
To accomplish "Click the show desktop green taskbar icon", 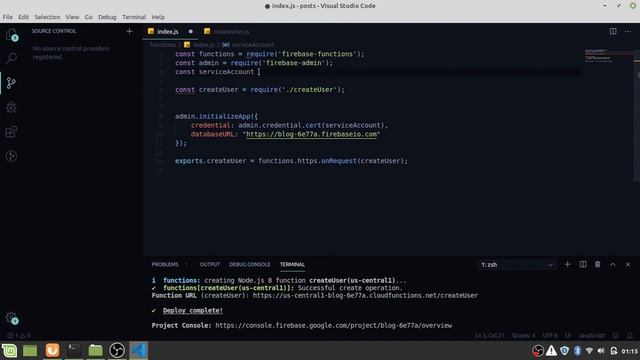I will [x=30, y=350].
